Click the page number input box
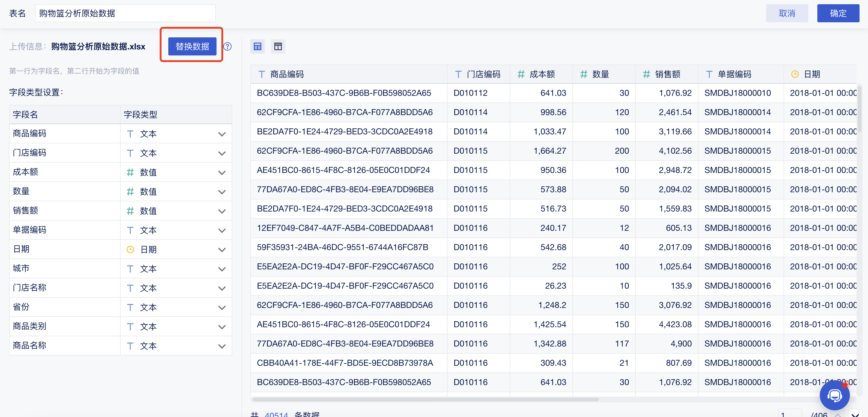Image resolution: width=868 pixels, height=417 pixels. [x=790, y=414]
